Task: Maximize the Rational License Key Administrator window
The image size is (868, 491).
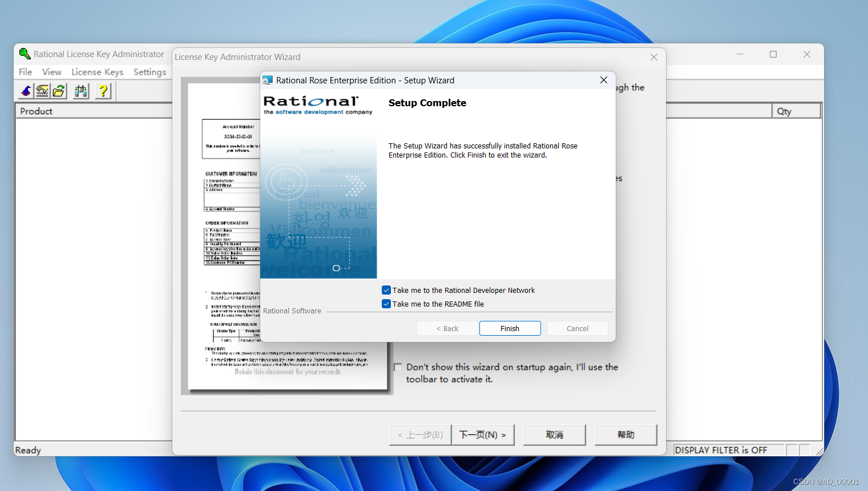Action: [x=773, y=54]
